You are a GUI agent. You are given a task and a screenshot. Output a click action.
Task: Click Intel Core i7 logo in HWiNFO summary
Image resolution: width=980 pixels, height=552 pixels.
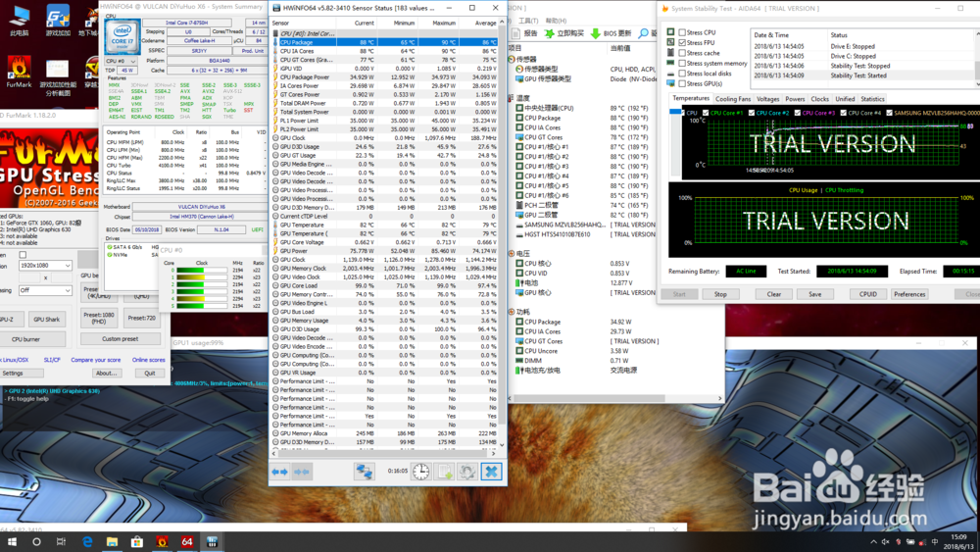(122, 36)
